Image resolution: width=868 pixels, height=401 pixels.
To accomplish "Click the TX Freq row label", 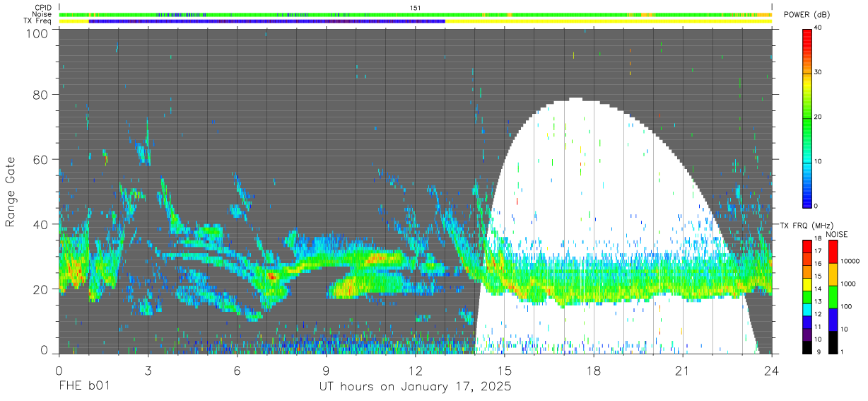I will coord(38,21).
